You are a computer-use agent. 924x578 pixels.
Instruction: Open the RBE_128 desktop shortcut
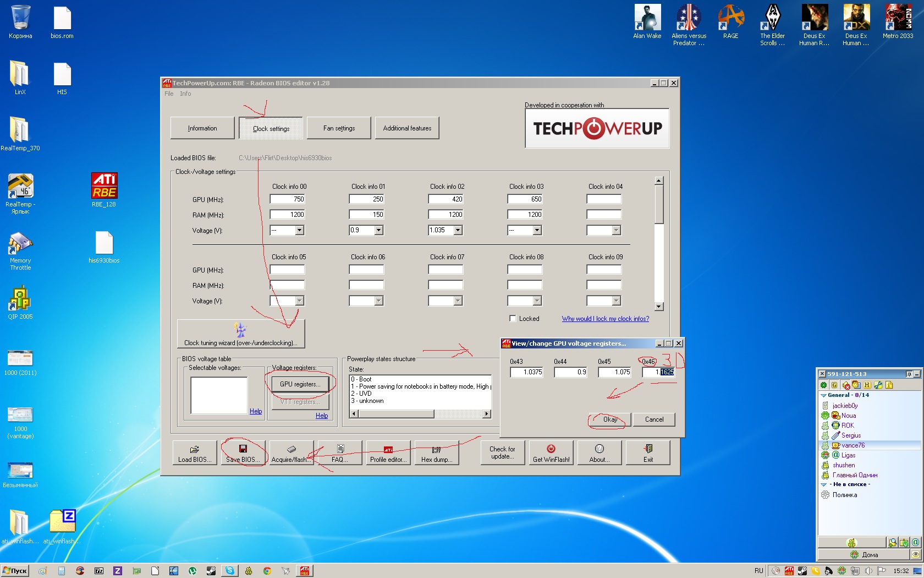pos(104,190)
